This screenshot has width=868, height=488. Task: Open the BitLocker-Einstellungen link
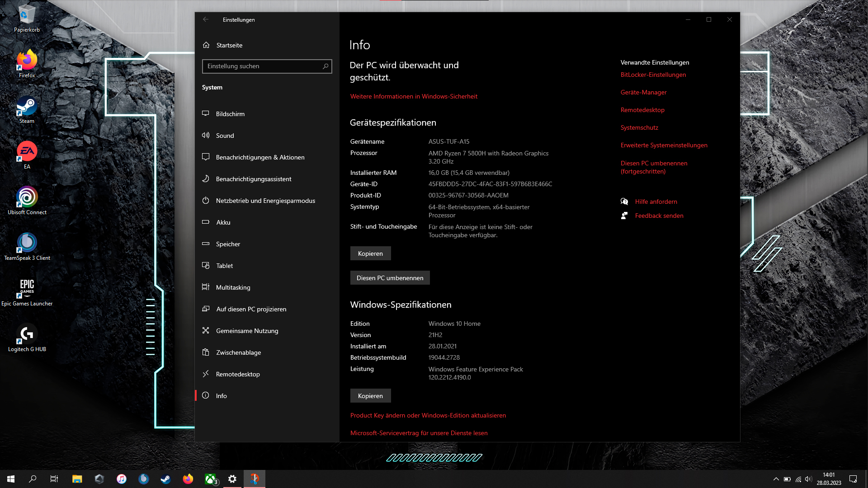pos(653,75)
